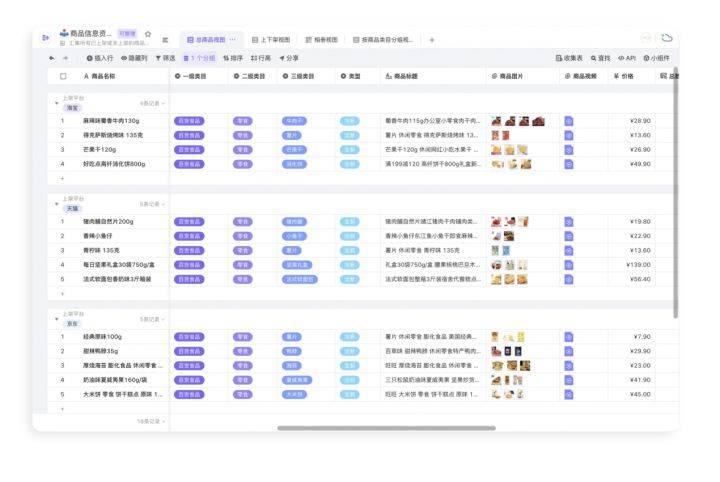The height and width of the screenshot is (482, 720).
Task: Select the price cell ¥7.90
Action: coord(631,337)
